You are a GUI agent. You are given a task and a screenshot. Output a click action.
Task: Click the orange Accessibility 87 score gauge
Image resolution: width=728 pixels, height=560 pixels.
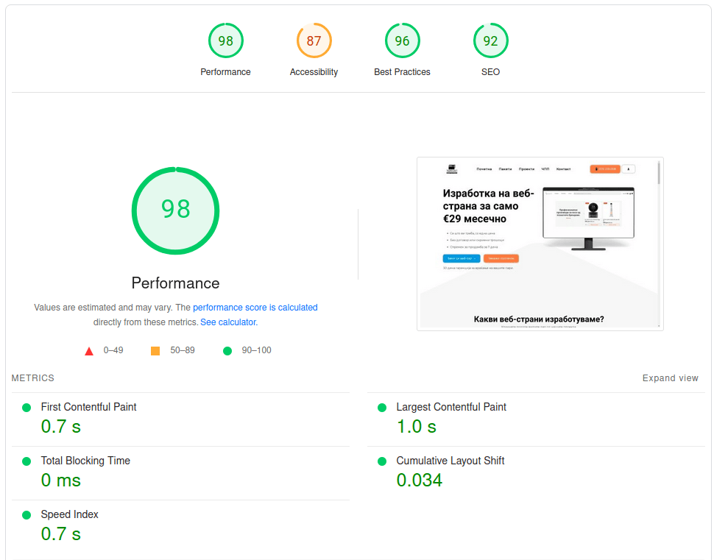click(314, 41)
